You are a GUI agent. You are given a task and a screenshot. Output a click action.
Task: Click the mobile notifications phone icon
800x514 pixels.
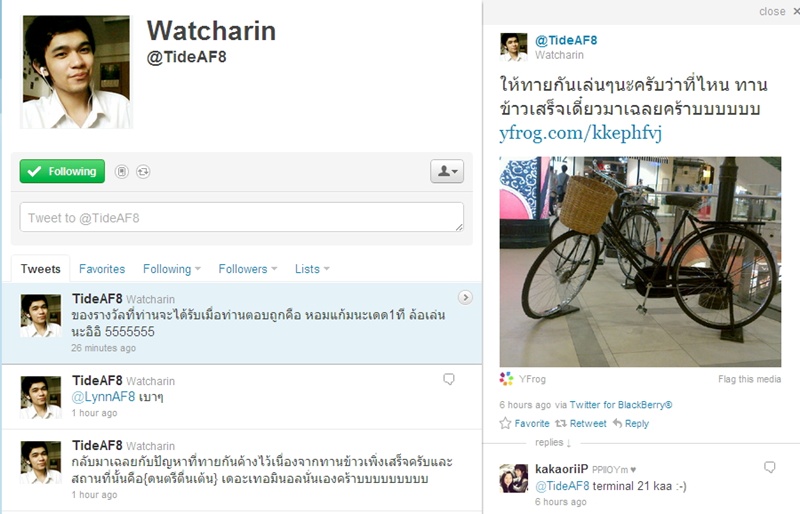pyautogui.click(x=121, y=172)
